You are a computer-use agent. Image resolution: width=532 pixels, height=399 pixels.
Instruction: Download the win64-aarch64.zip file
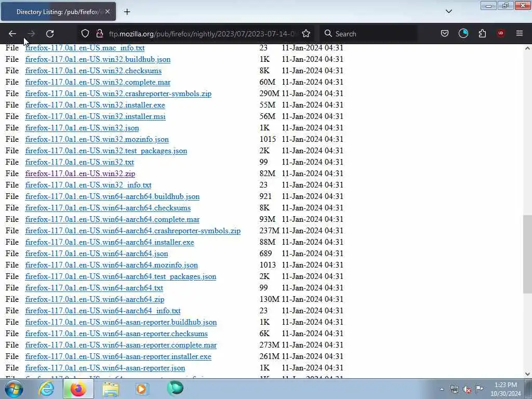[x=95, y=300]
